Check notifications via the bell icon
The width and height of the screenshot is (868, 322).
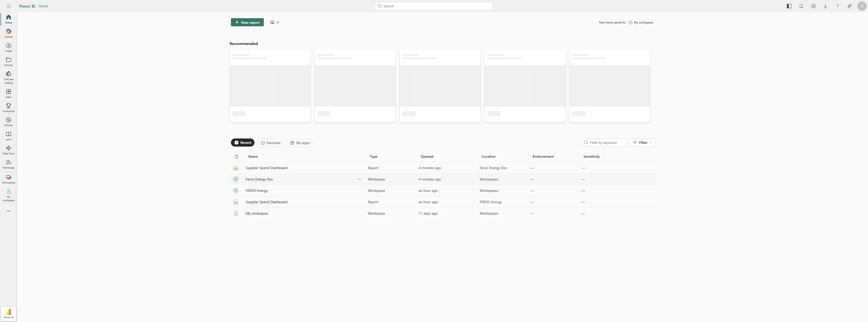point(801,6)
